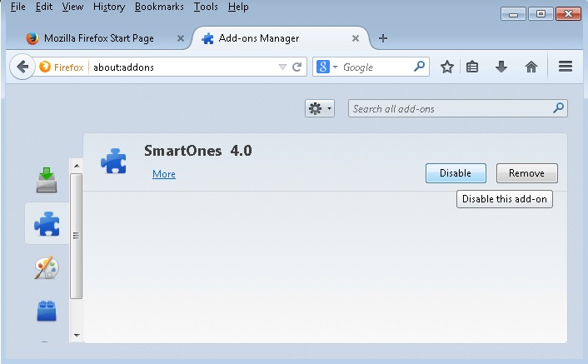Click the back navigation arrow button
The image size is (588, 364).
coord(22,67)
